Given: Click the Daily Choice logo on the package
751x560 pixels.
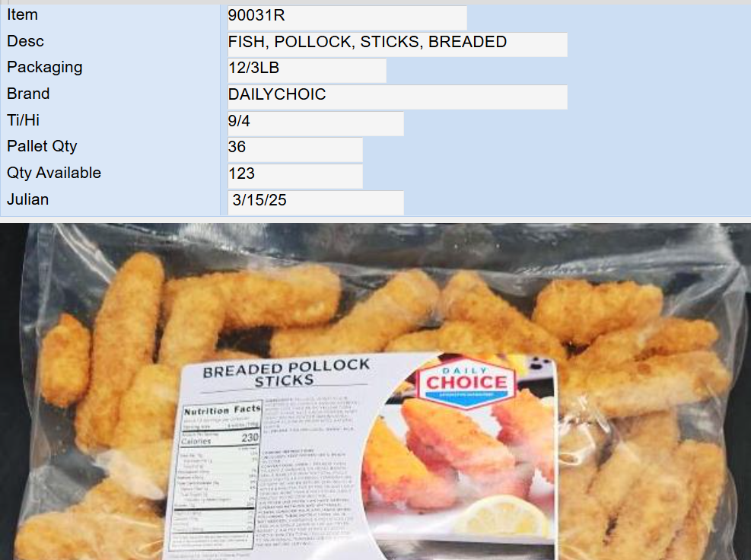Looking at the screenshot, I should (466, 383).
